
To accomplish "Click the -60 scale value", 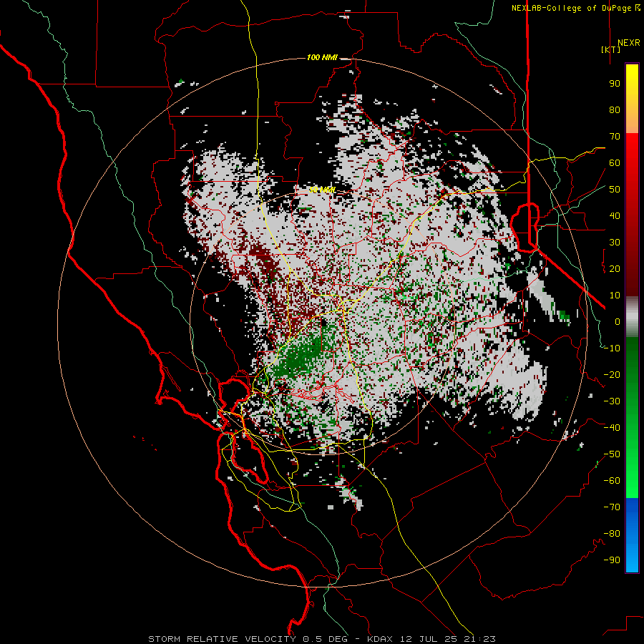I will [612, 481].
